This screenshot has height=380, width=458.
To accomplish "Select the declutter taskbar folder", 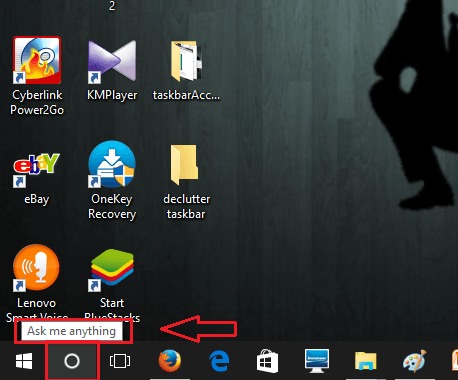I will pyautogui.click(x=184, y=165).
